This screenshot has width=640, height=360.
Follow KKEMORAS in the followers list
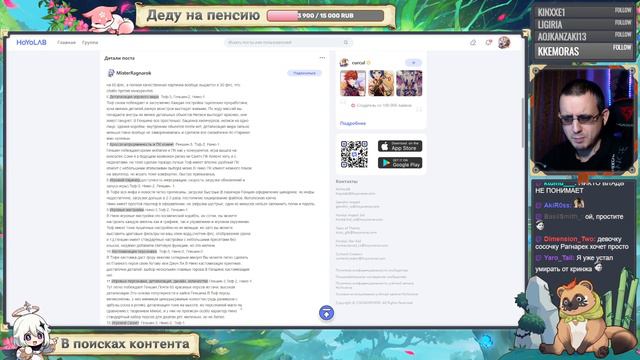pyautogui.click(x=622, y=48)
